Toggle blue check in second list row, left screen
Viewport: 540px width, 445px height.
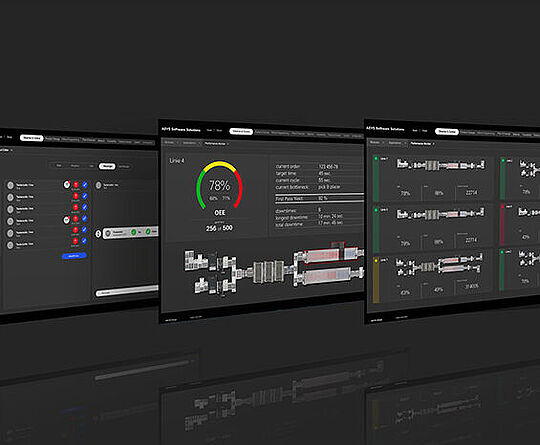[85, 196]
